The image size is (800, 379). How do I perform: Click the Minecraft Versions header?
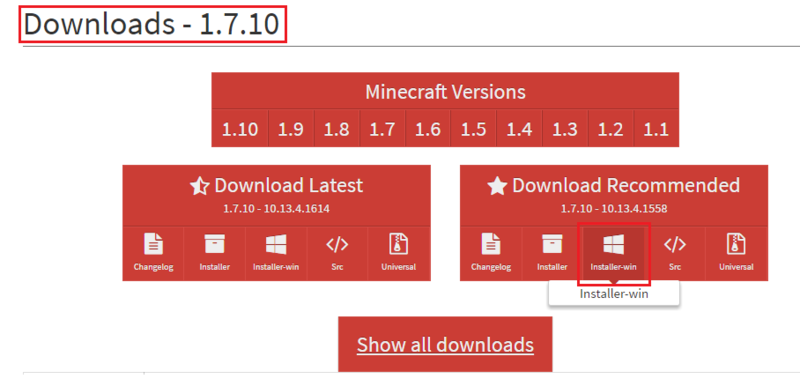(x=445, y=92)
